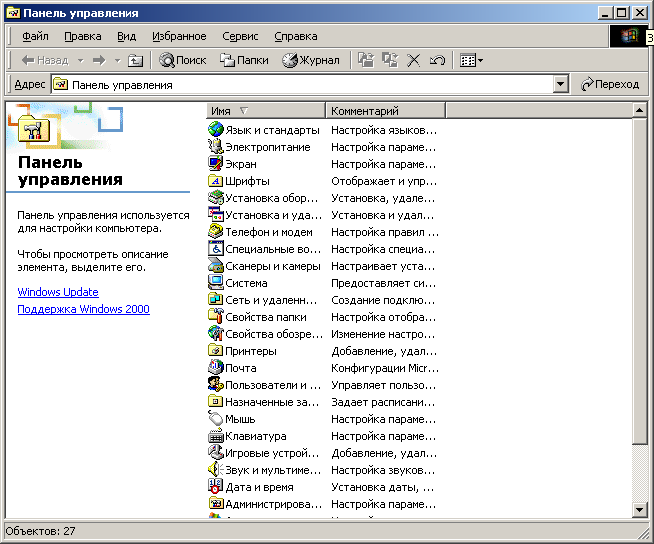Expand the Forward history dropdown arrow
This screenshot has height=544, width=654.
click(118, 61)
